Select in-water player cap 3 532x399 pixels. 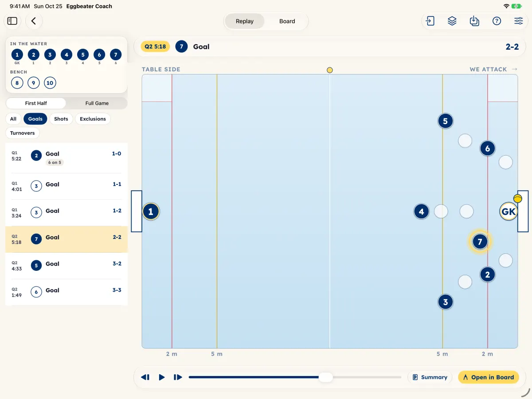[x=50, y=55]
